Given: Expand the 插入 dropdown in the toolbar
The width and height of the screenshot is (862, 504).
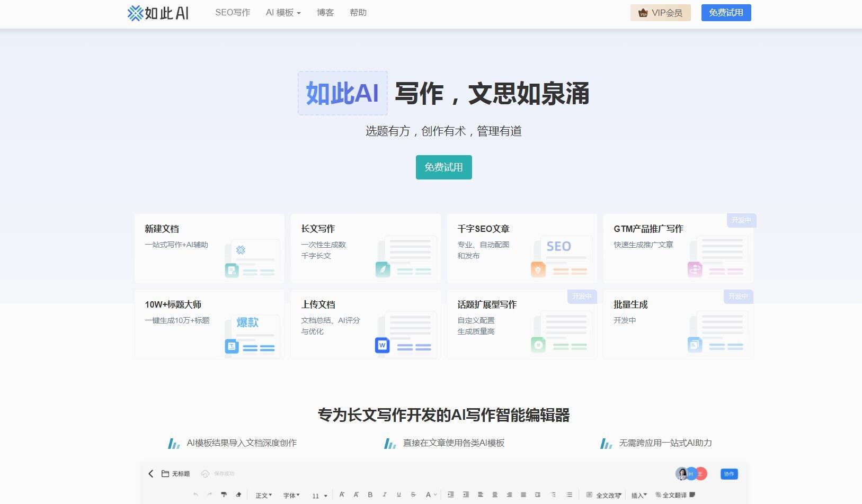Looking at the screenshot, I should tap(639, 494).
